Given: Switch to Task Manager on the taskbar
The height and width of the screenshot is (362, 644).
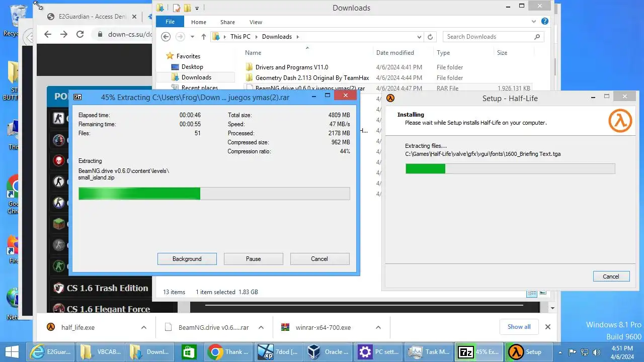Looking at the screenshot, I should coord(429,351).
